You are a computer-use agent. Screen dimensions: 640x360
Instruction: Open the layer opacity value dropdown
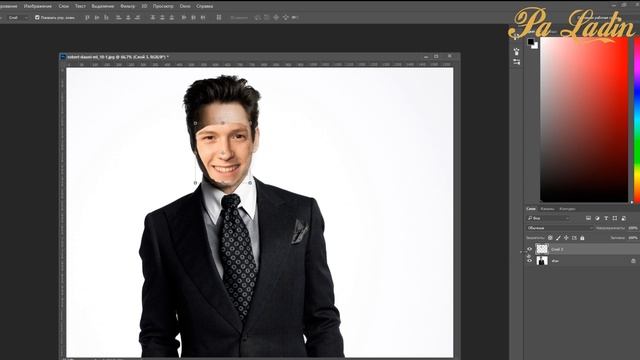coord(633,228)
